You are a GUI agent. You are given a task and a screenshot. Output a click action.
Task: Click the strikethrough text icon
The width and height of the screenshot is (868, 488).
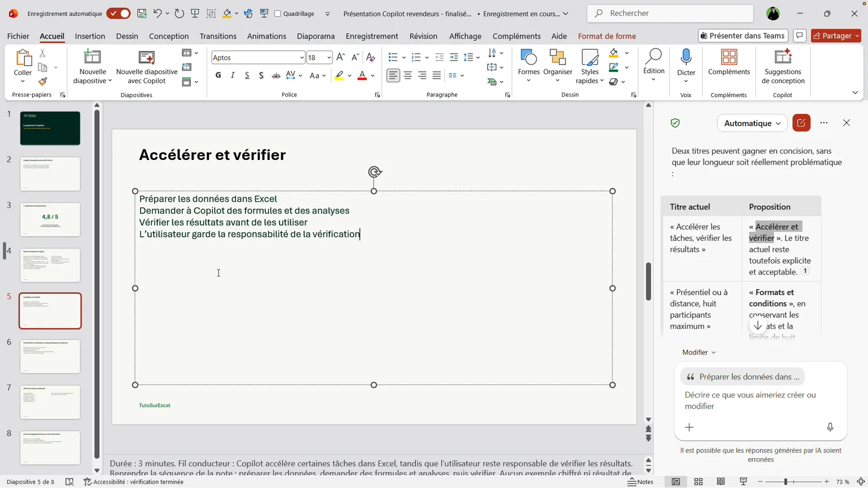coord(276,75)
